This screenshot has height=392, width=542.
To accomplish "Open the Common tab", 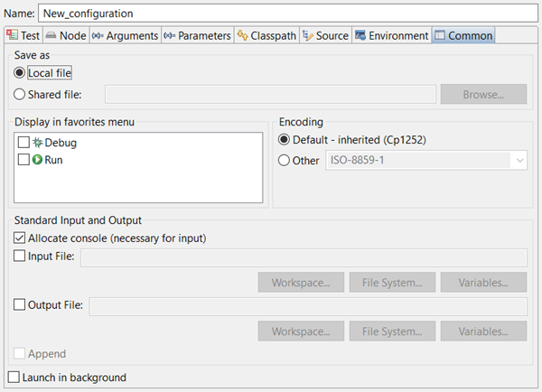I will click(463, 36).
